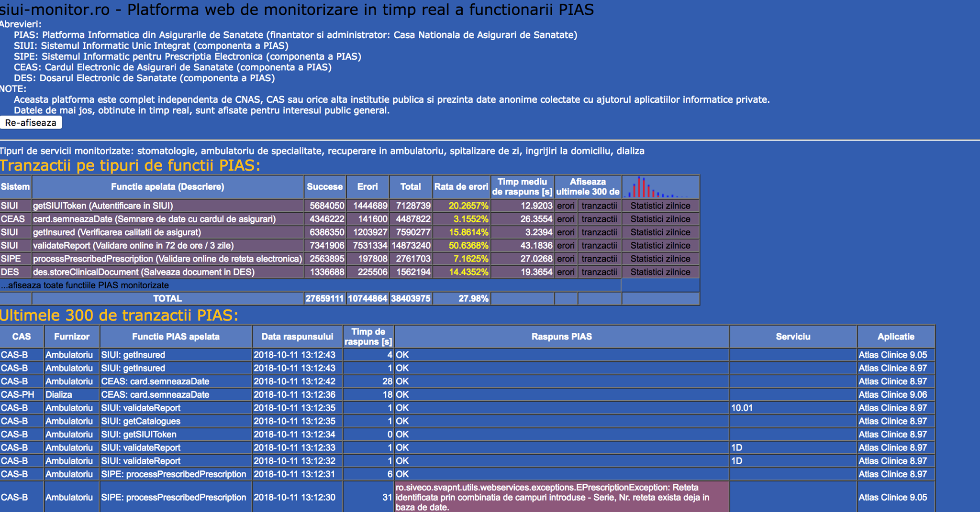Click the total error rate 27.98%
The height and width of the screenshot is (512, 980).
click(461, 298)
